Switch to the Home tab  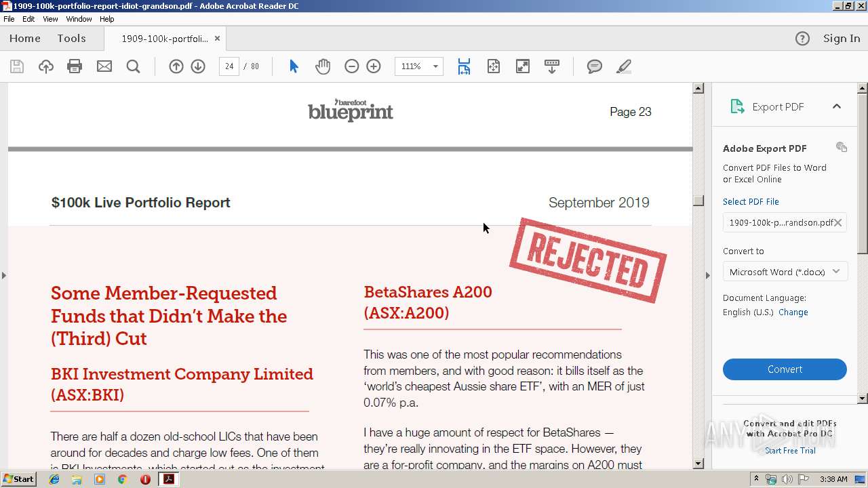(x=25, y=39)
